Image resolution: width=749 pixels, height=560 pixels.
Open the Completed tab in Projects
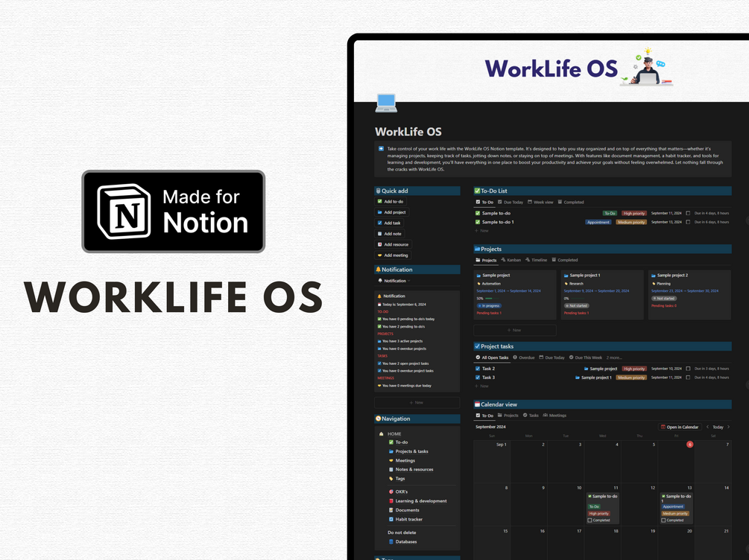[x=565, y=260]
